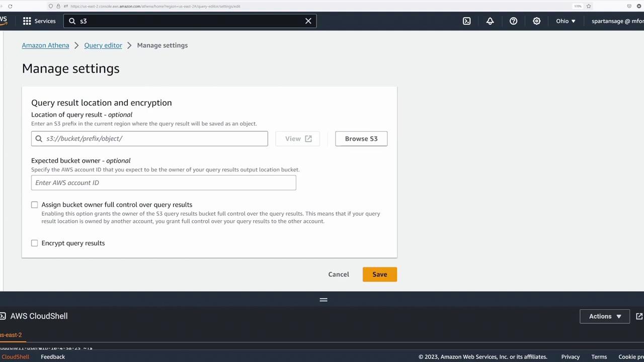Click the Manage settings breadcrumb text
This screenshot has width=644, height=362.
point(163,45)
